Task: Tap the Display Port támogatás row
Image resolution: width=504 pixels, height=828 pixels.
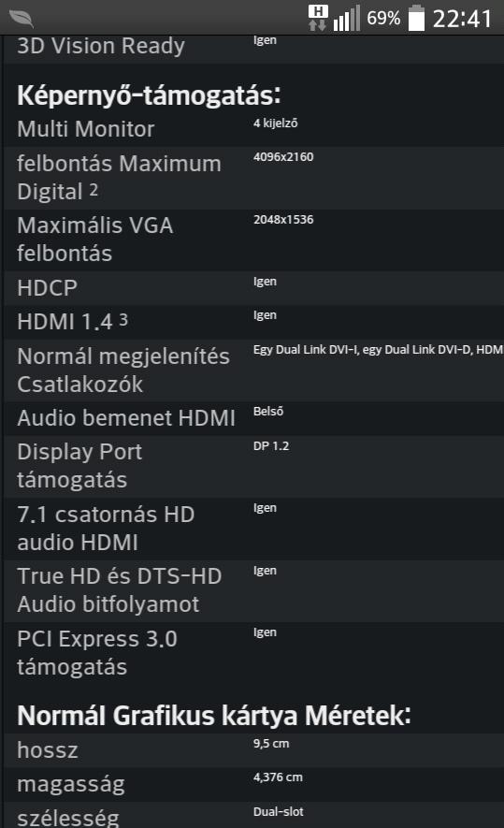Action: pos(253,466)
